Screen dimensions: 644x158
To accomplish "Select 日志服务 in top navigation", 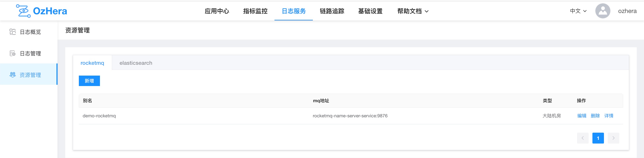I will point(294,11).
